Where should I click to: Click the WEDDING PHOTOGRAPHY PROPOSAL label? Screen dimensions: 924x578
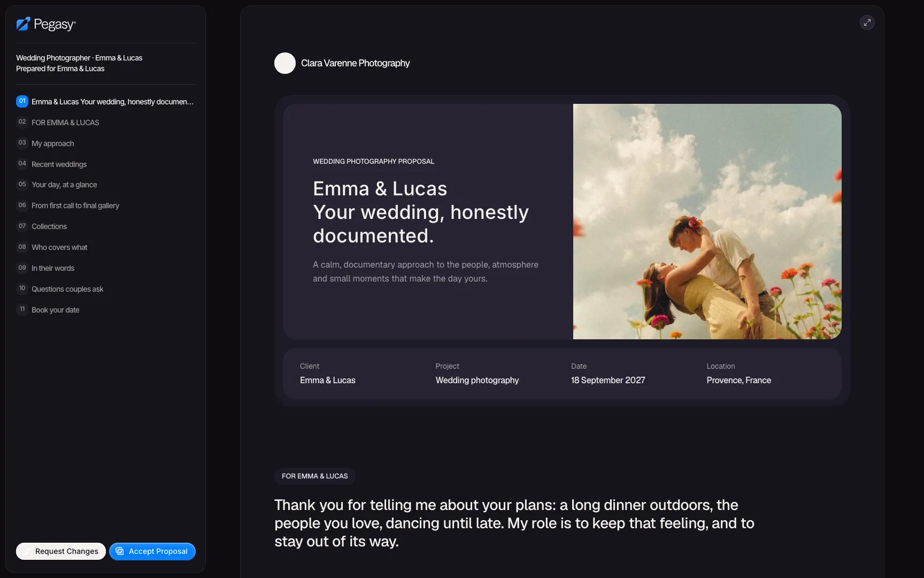pyautogui.click(x=374, y=162)
